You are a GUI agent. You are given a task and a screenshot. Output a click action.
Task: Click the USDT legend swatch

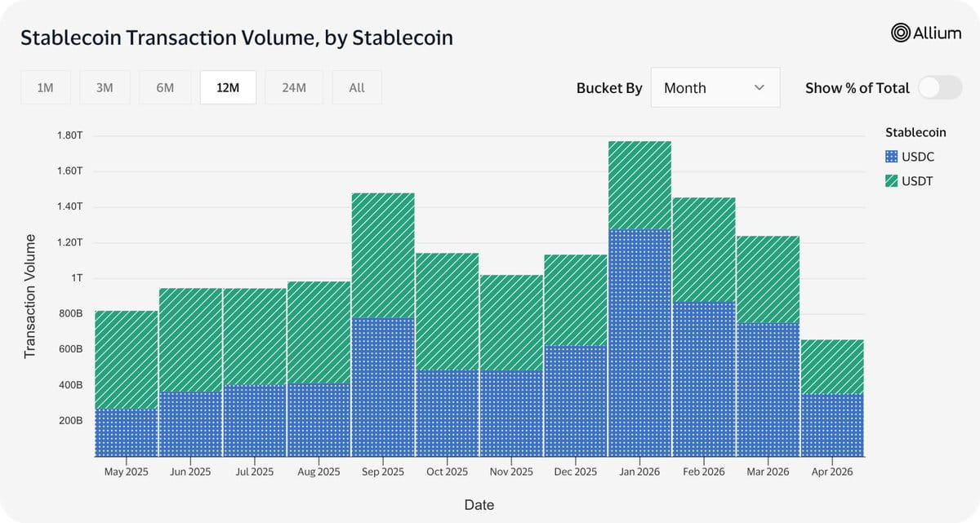[x=891, y=181]
